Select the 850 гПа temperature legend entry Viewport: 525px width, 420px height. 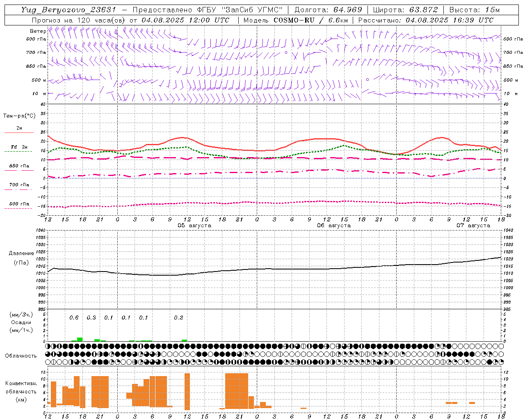tap(19, 166)
